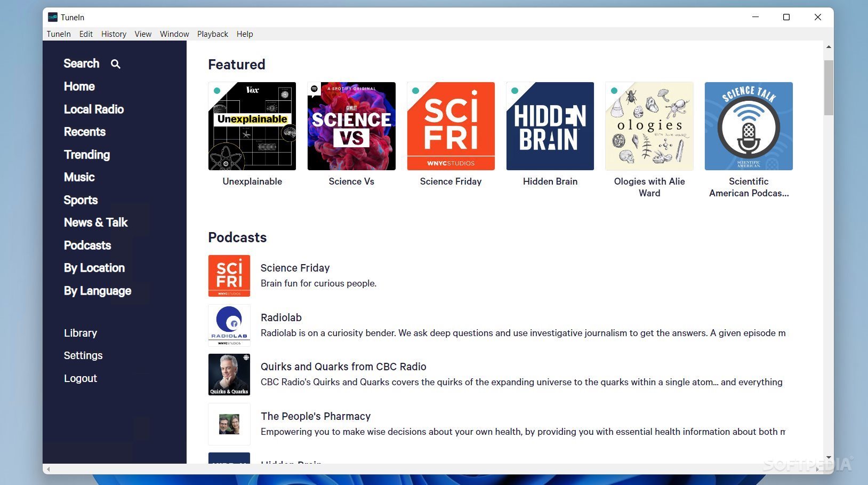Screen dimensions: 868x485
Task: Click Logout in the sidebar
Action: coord(81,378)
